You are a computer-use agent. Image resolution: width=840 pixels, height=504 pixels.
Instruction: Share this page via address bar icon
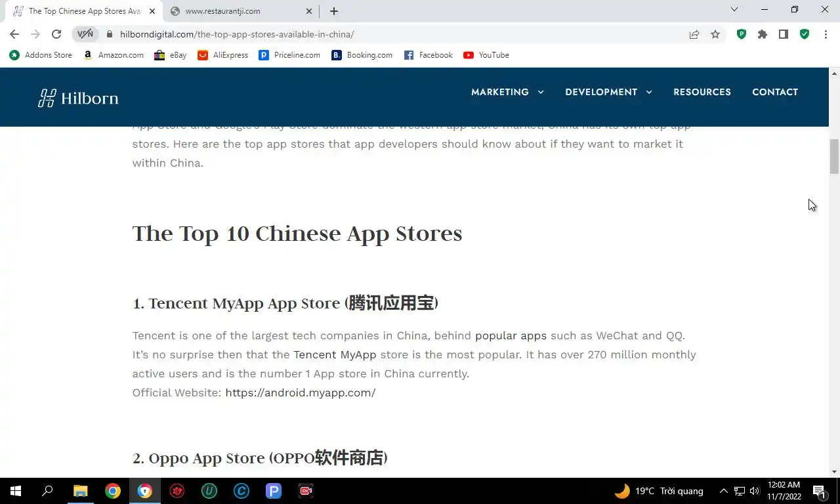[x=694, y=34]
